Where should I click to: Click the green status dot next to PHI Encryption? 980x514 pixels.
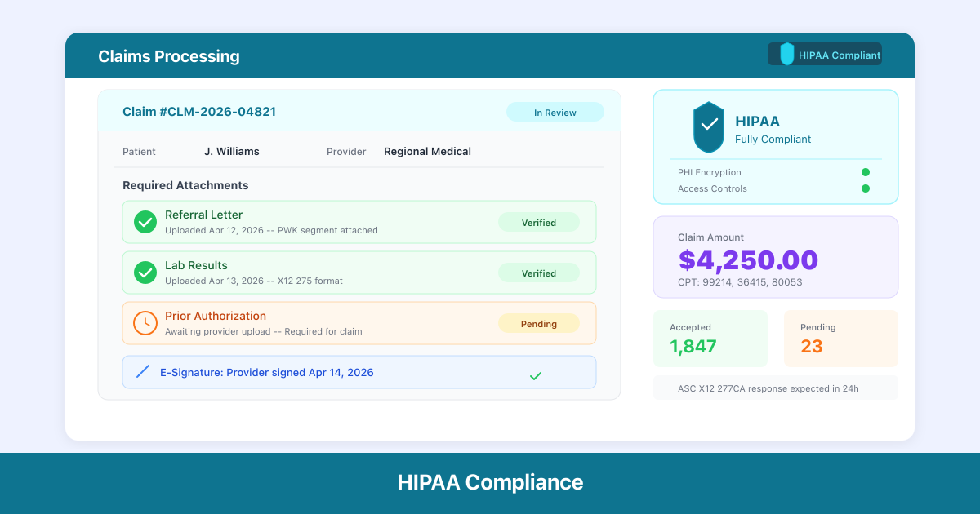pos(866,172)
